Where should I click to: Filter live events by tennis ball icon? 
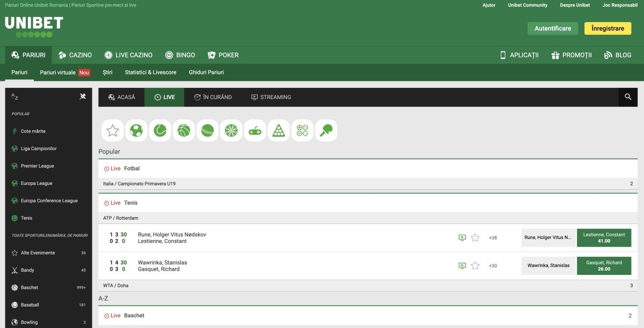[x=160, y=130]
